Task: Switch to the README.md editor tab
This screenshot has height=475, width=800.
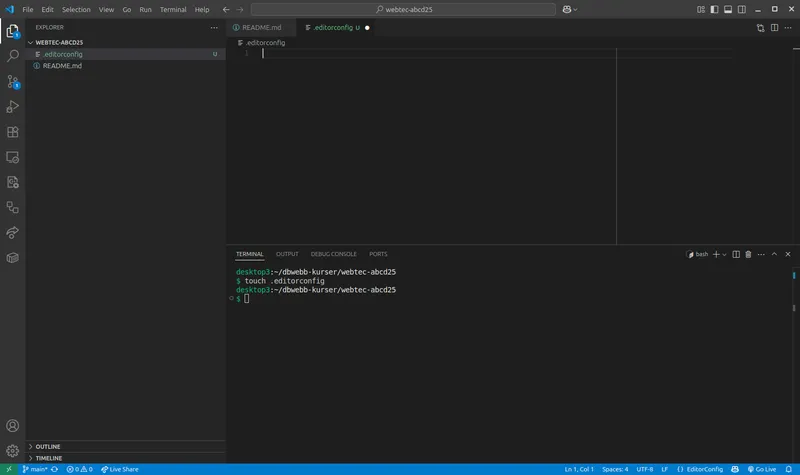Action: click(261, 28)
